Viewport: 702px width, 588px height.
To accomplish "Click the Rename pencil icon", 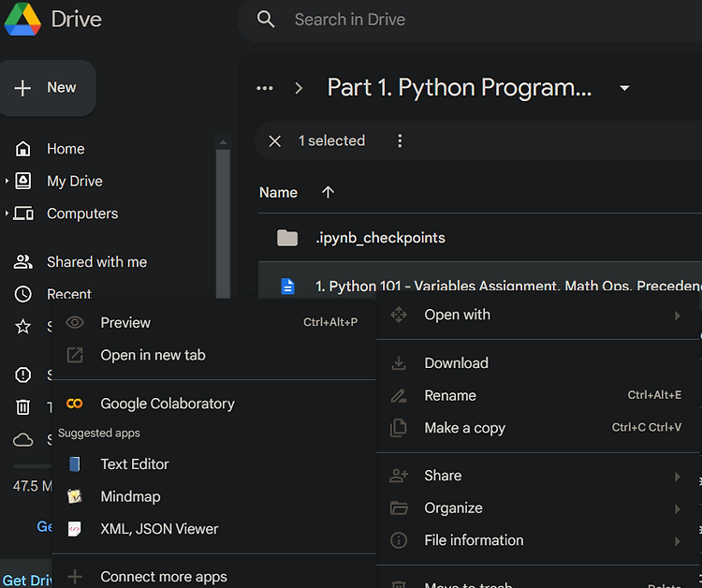I will (x=399, y=395).
